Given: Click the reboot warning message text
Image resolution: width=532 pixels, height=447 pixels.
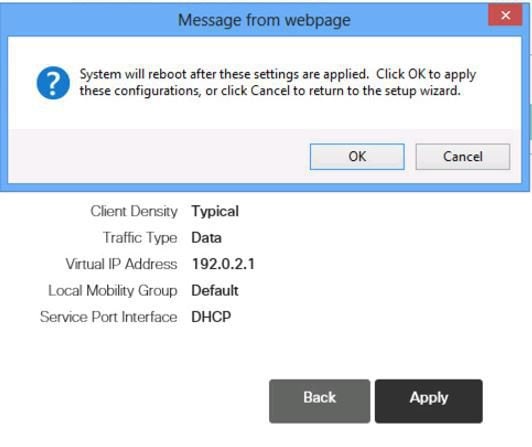Looking at the screenshot, I should (x=278, y=82).
